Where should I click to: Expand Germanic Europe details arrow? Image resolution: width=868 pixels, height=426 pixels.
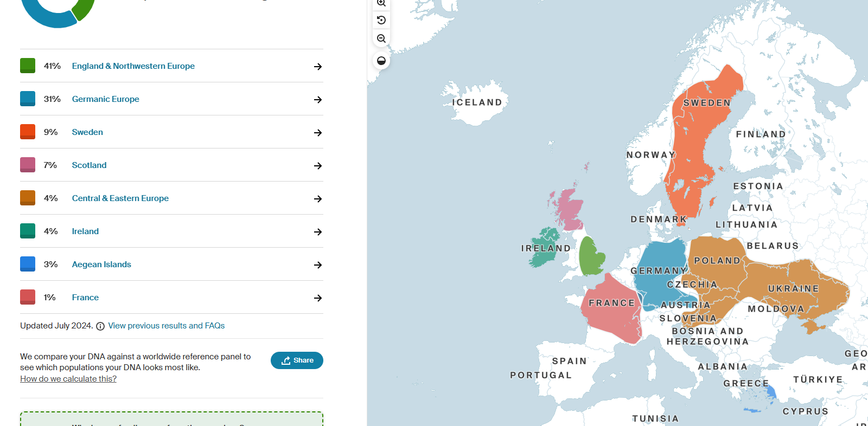[318, 100]
